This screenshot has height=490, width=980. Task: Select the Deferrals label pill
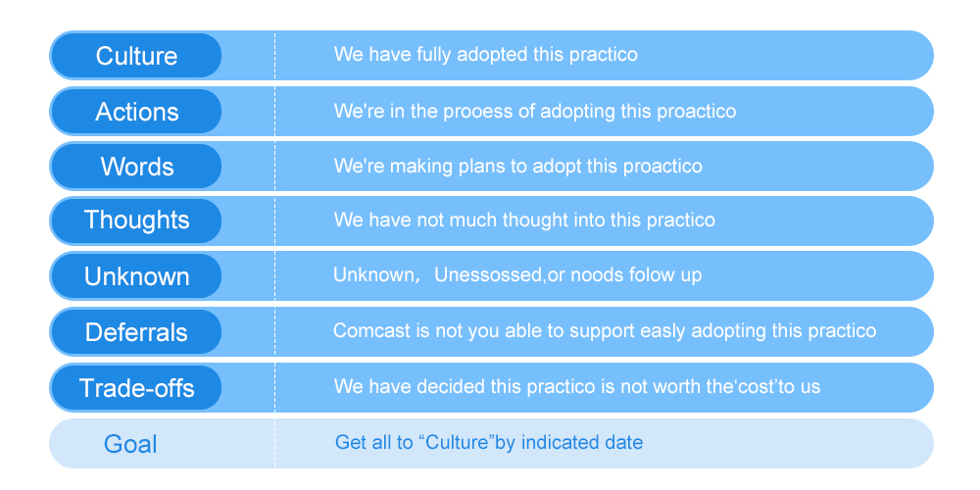[136, 332]
